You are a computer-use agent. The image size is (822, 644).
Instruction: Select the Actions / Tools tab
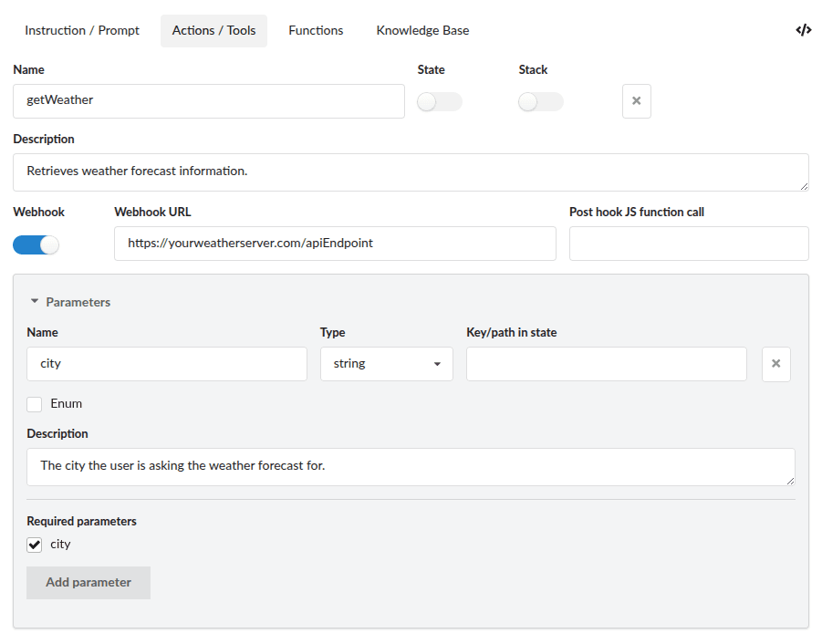click(213, 31)
